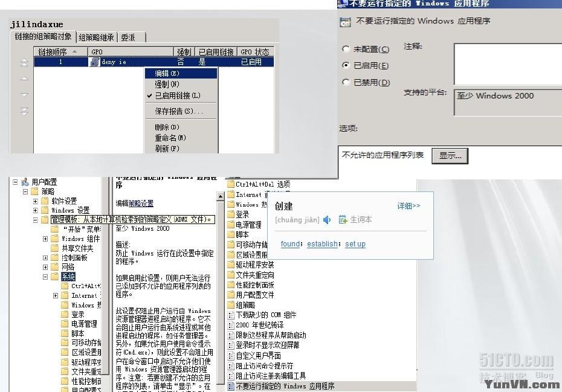Click the "set up" translation link

coord(355,244)
